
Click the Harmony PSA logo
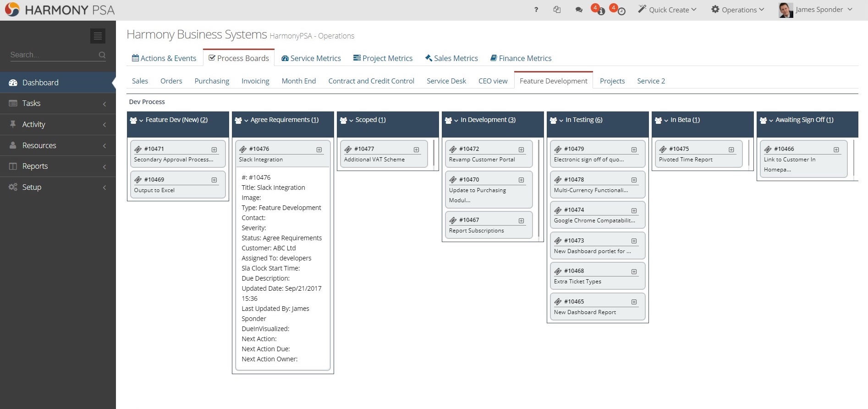[x=60, y=10]
